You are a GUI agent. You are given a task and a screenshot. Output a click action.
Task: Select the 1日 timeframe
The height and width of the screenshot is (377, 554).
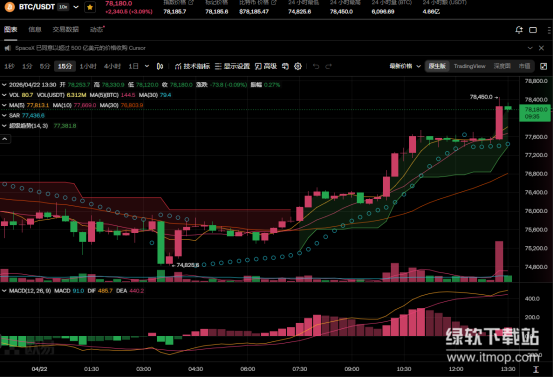click(133, 66)
